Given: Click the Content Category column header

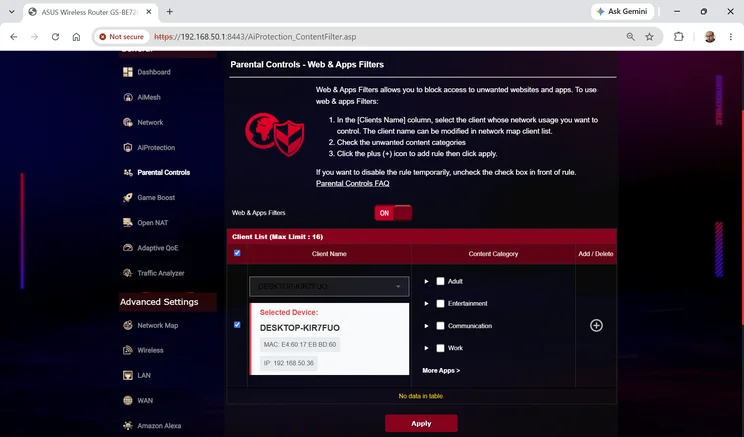Looking at the screenshot, I should point(493,254).
